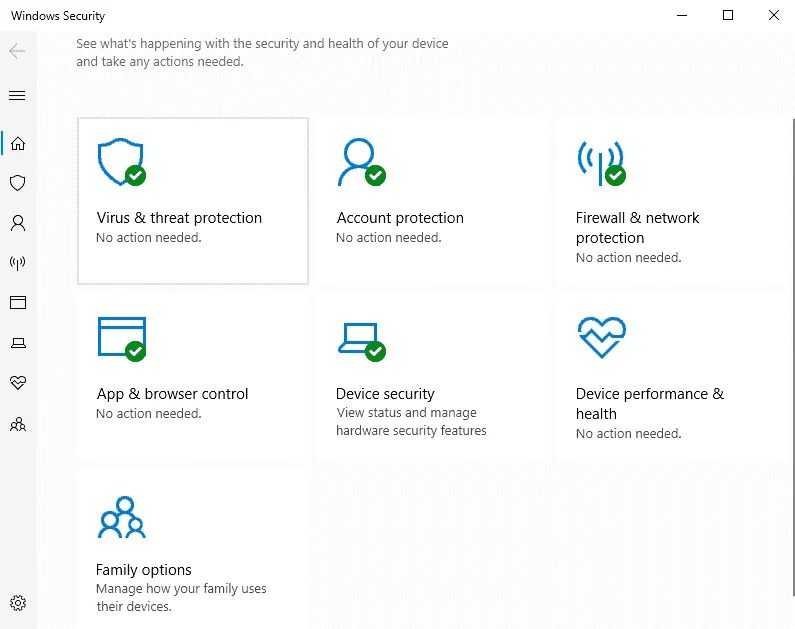Click 'No action needed.' under Firewall & network protection

[x=629, y=257]
